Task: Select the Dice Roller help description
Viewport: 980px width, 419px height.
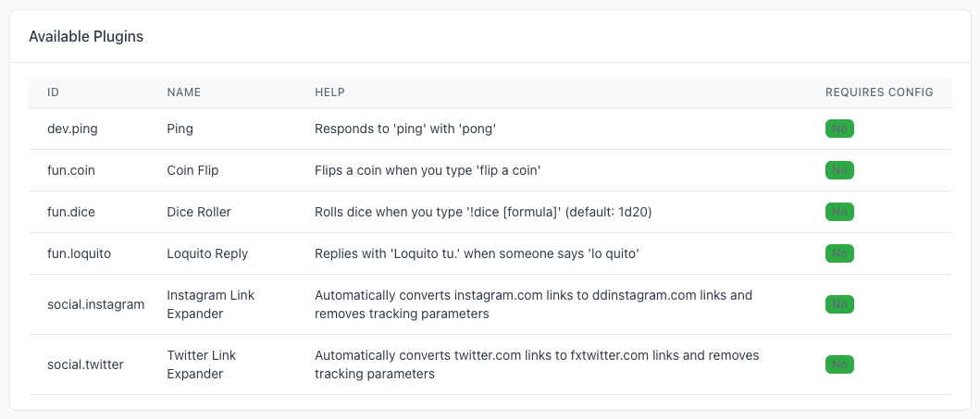Action: coord(483,212)
